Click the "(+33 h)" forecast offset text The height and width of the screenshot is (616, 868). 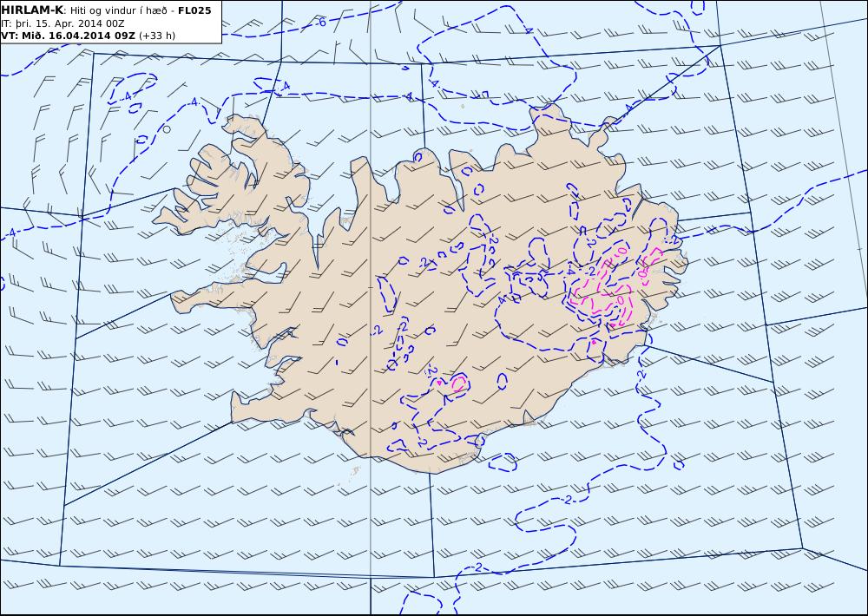tap(156, 36)
